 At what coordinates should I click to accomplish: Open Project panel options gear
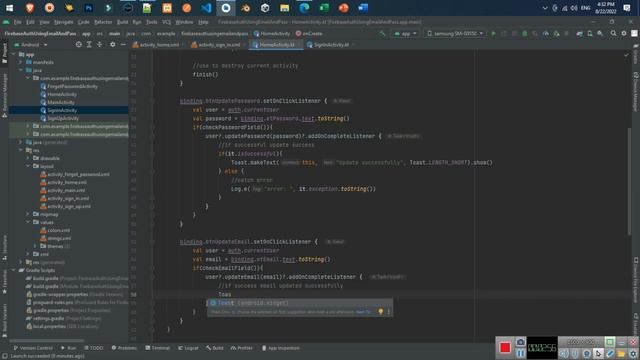[x=113, y=44]
